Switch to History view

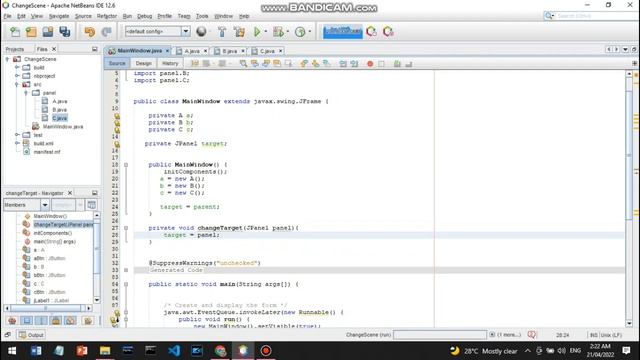click(x=170, y=63)
